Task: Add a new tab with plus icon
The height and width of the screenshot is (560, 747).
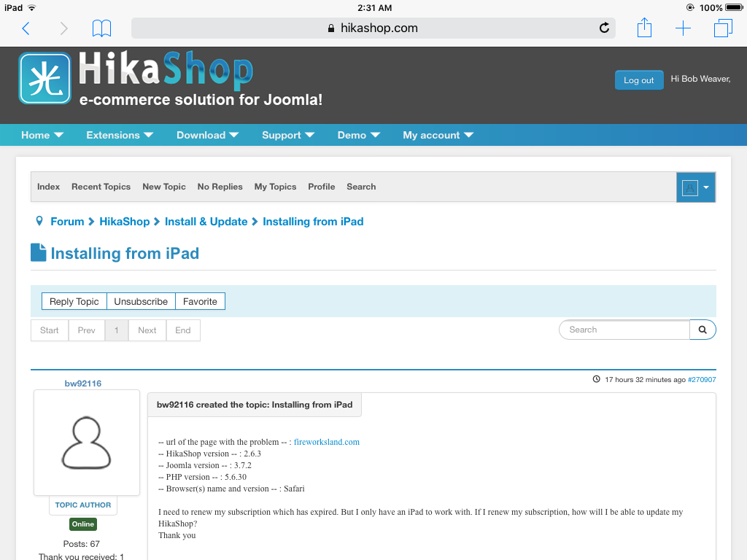Action: click(683, 28)
